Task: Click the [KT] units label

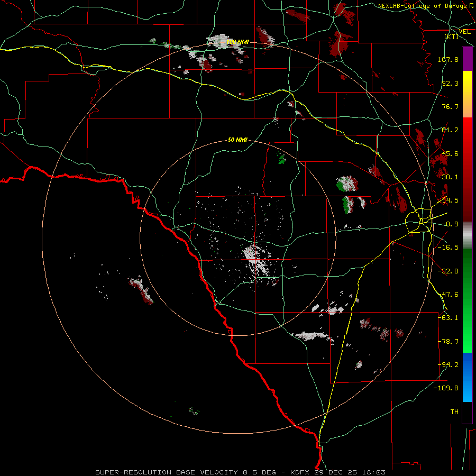Action: click(x=452, y=36)
